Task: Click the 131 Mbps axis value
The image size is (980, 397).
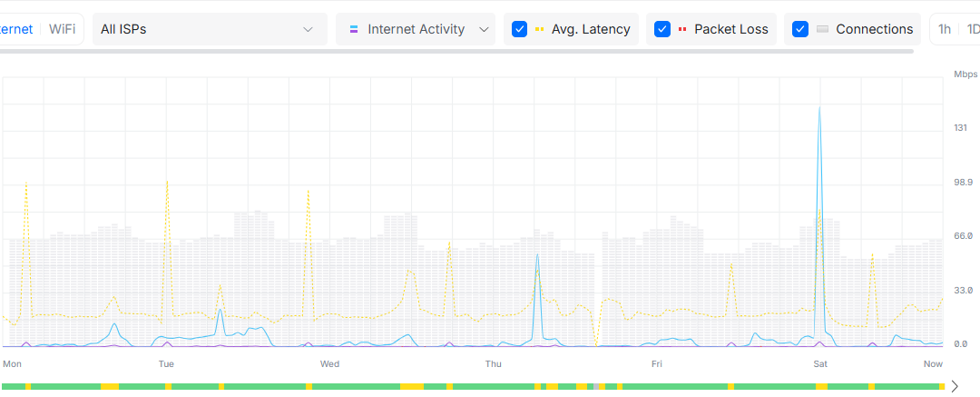Action: click(x=961, y=128)
